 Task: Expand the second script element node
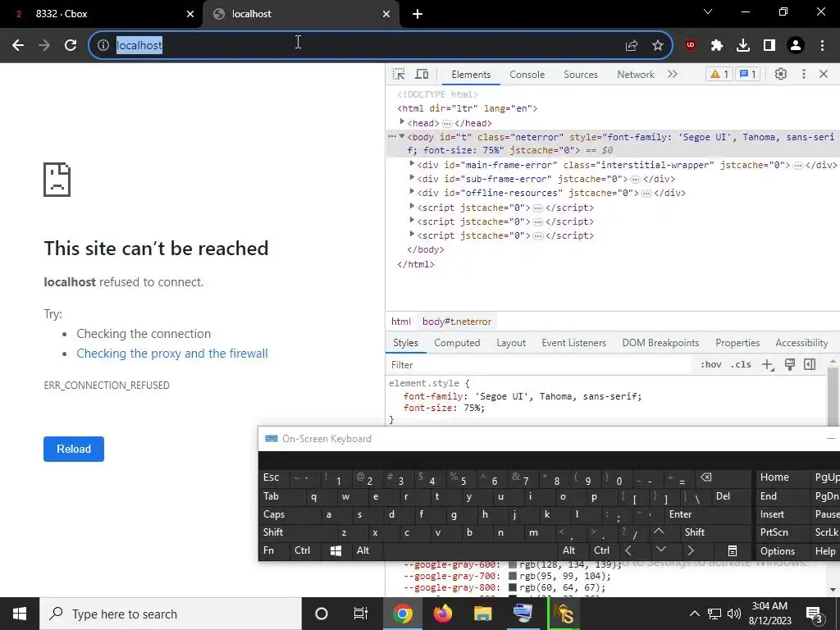coord(412,220)
